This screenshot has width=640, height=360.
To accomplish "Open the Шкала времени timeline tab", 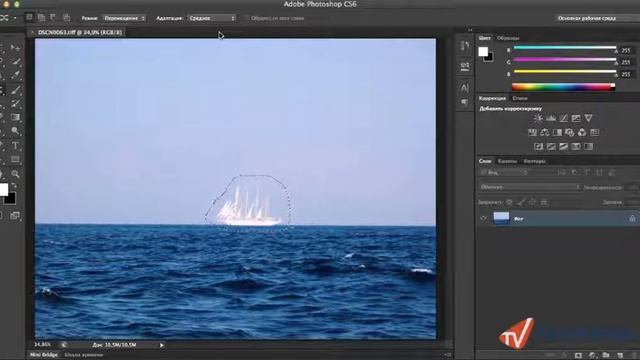I will click(83, 355).
